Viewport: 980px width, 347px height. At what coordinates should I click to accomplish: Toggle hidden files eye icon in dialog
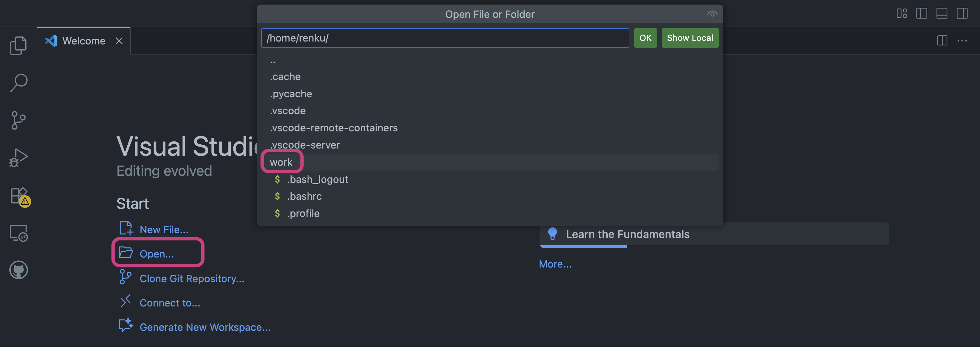(712, 14)
